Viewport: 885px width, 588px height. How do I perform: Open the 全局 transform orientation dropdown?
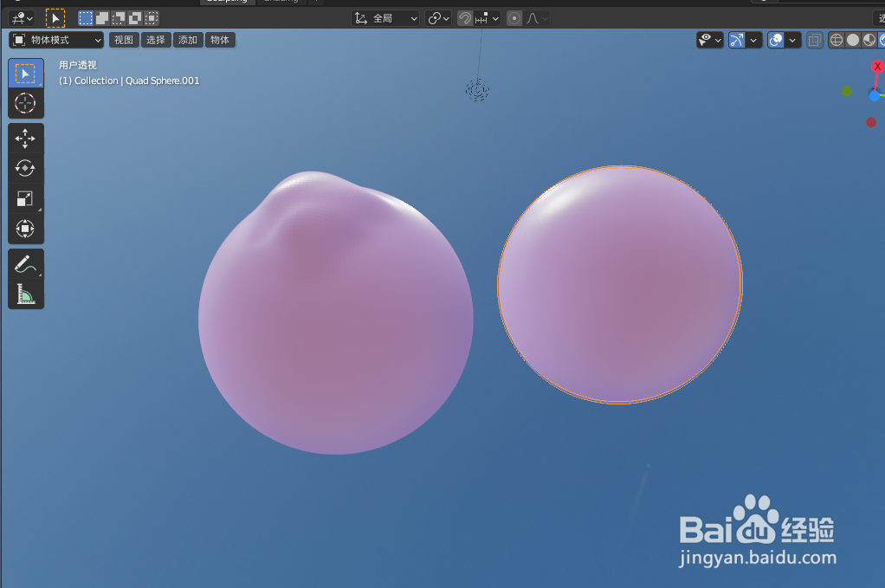pyautogui.click(x=386, y=19)
